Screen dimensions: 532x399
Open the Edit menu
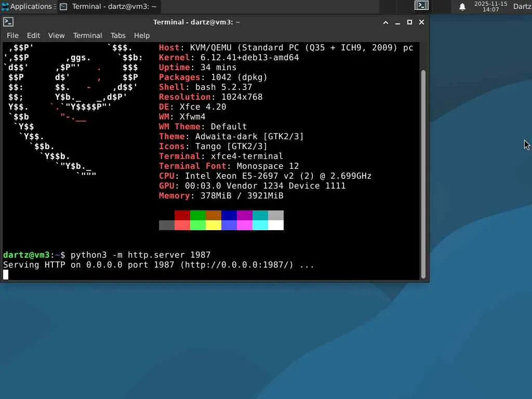point(33,35)
